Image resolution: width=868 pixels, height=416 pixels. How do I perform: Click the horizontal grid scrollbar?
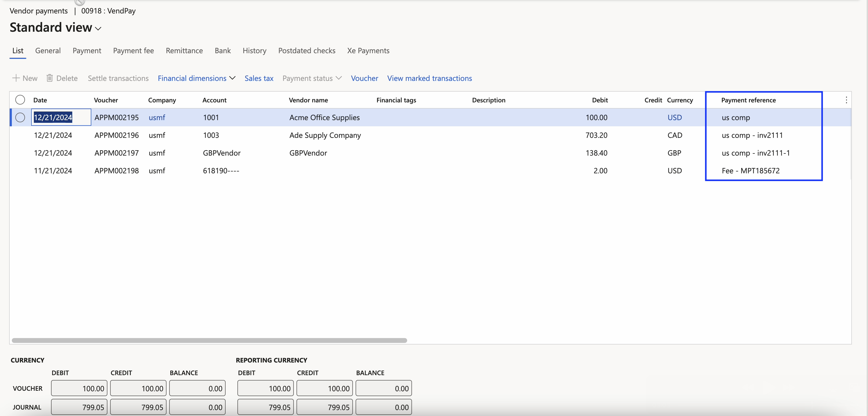tap(209, 340)
